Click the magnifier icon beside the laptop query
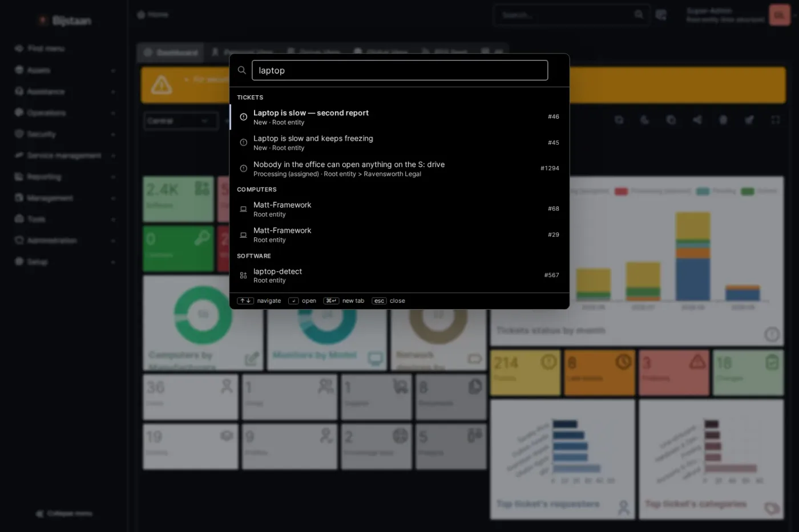Viewport: 799px width, 532px height. click(242, 70)
